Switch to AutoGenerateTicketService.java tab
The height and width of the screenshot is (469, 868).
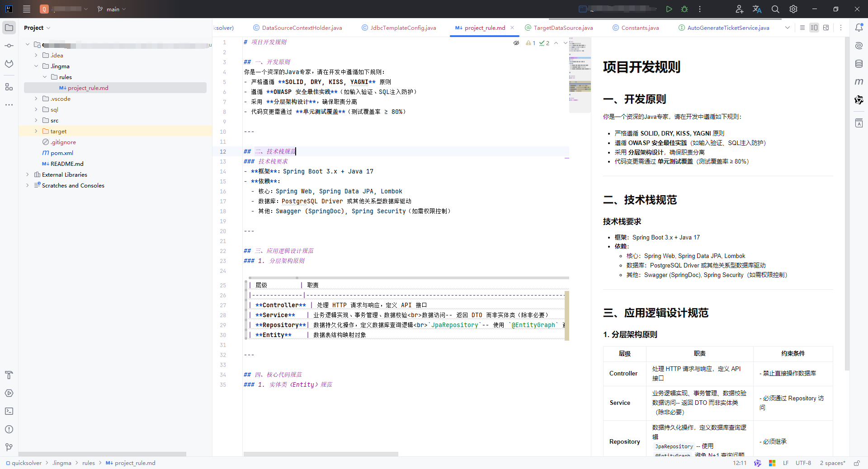click(x=724, y=28)
